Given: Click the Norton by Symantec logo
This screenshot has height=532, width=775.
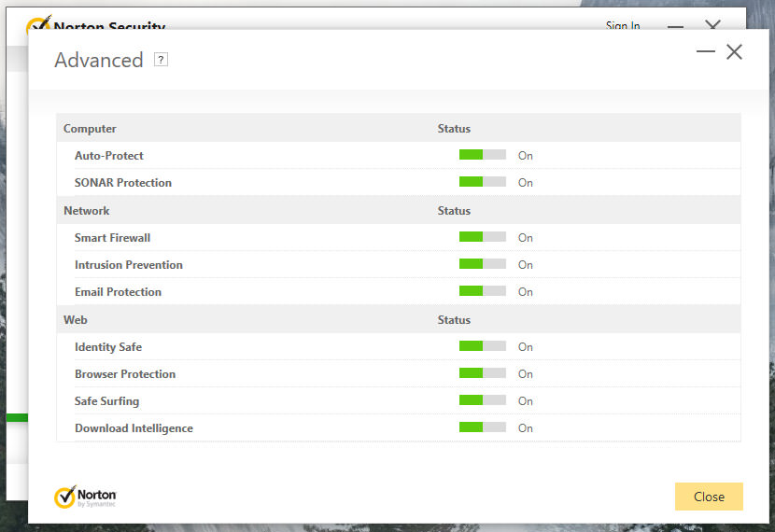Looking at the screenshot, I should (x=85, y=497).
